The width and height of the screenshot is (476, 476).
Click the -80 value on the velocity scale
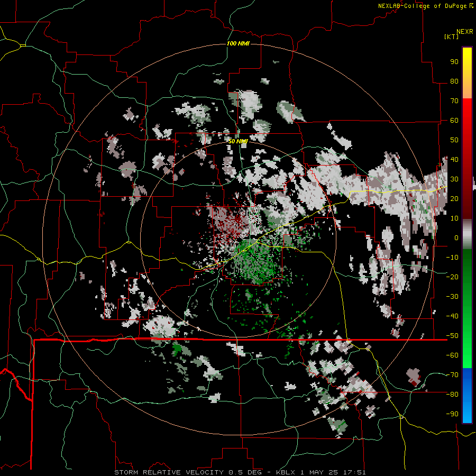452,395
